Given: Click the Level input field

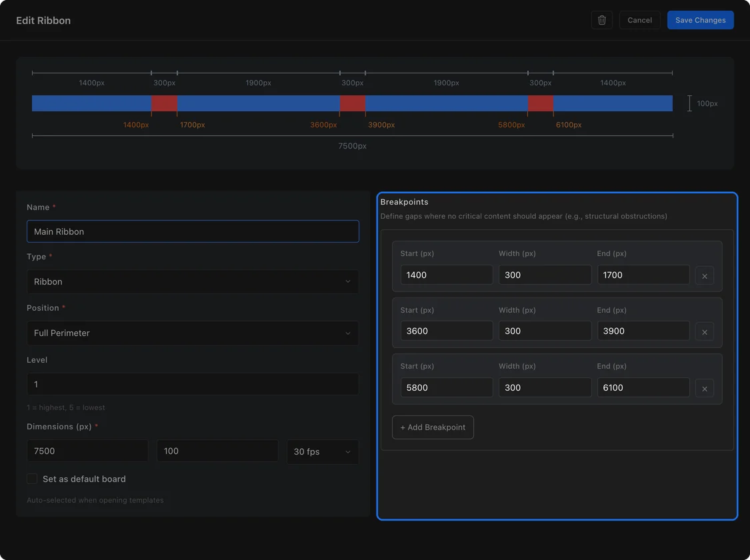Looking at the screenshot, I should 193,384.
